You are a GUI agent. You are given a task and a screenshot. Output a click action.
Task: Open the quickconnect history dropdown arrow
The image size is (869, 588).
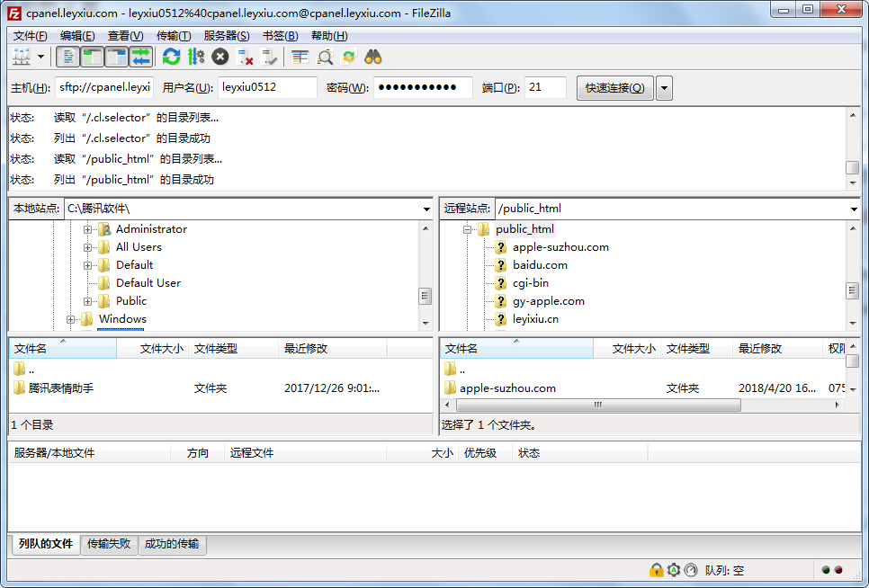point(664,88)
